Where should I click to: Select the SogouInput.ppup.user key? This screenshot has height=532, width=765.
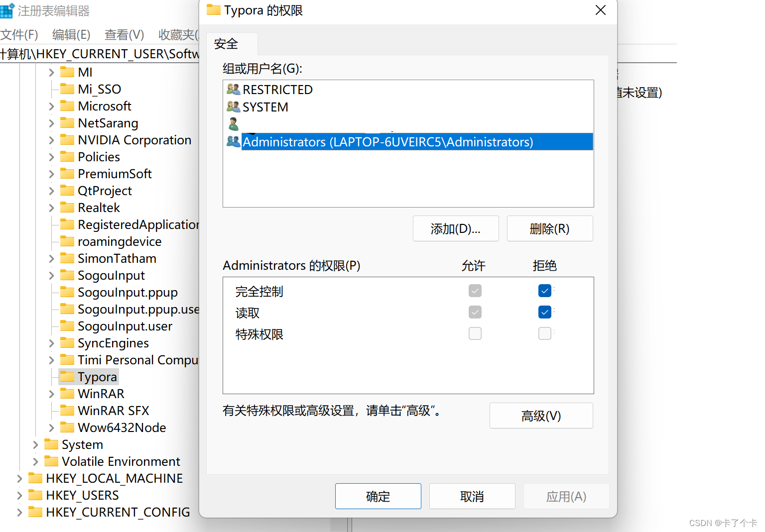click(138, 309)
